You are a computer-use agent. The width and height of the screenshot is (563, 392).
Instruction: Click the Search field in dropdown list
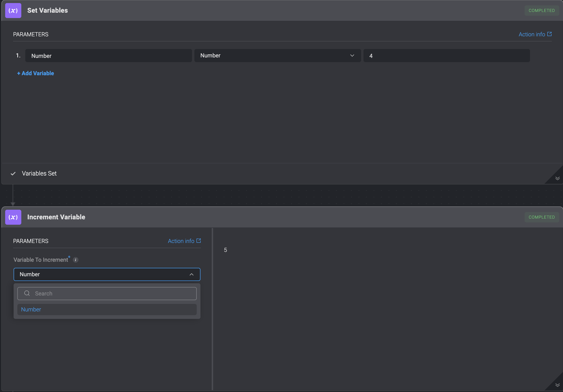107,293
